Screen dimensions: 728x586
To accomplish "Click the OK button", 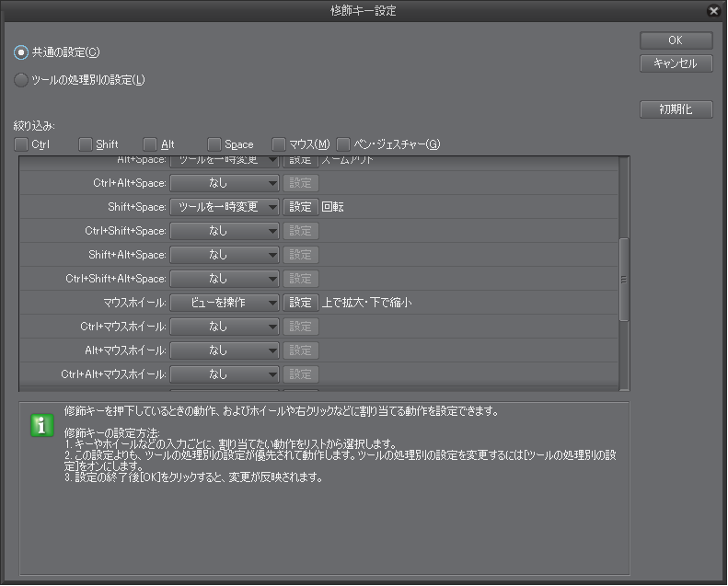I will pyautogui.click(x=676, y=40).
